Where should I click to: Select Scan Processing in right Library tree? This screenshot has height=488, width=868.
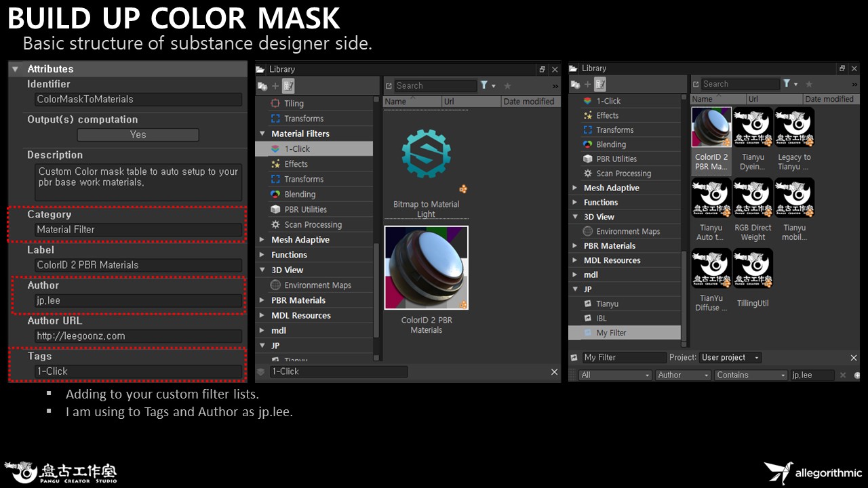[x=625, y=174]
